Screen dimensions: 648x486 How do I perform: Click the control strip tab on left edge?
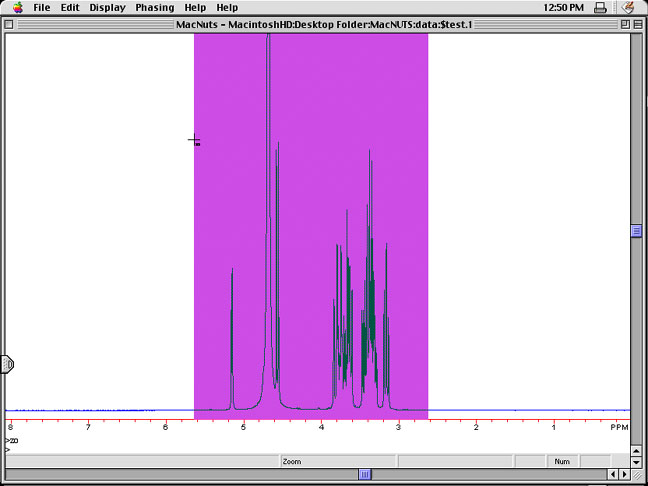click(x=6, y=364)
